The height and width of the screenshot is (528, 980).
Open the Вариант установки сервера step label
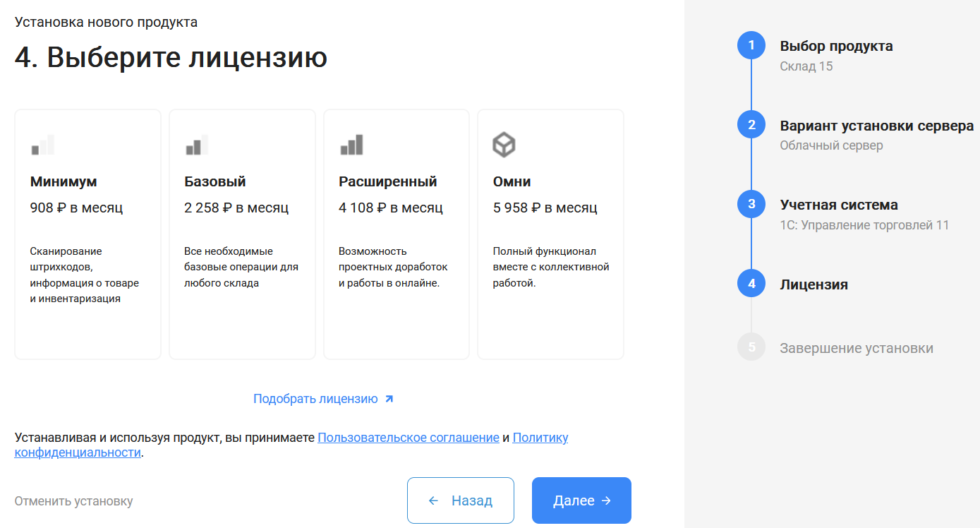[x=877, y=126]
